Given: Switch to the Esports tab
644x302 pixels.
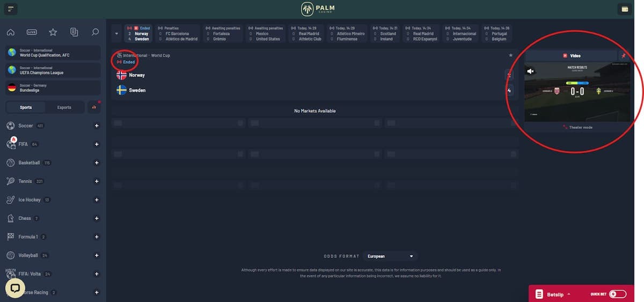Looking at the screenshot, I should (64, 107).
